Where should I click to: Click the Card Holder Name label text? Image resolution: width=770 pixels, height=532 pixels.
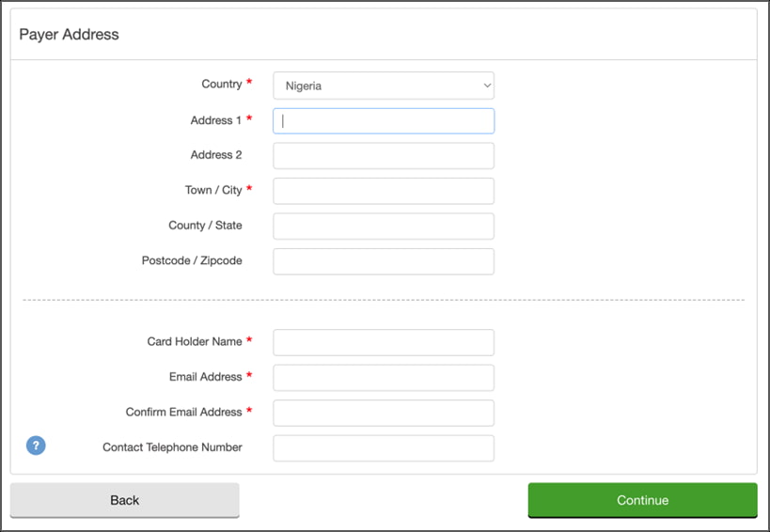tap(195, 341)
